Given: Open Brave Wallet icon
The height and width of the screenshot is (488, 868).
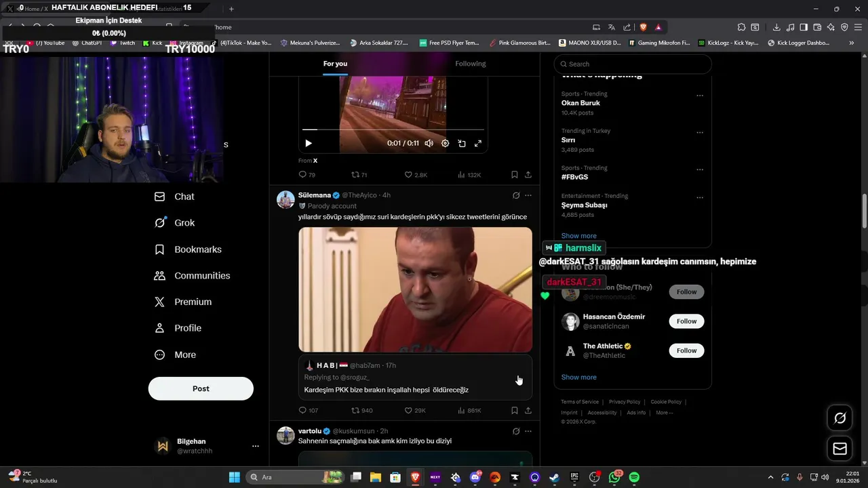Looking at the screenshot, I should tap(817, 27).
